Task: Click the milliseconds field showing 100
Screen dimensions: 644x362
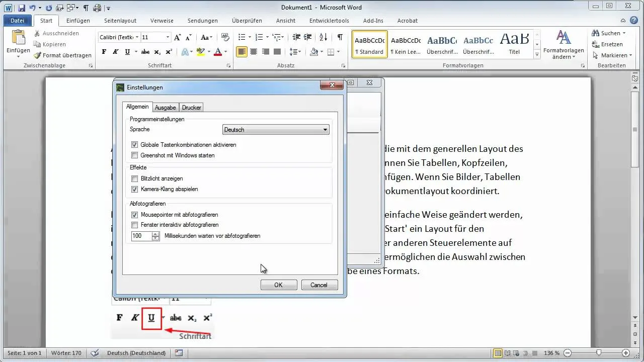Action: tap(141, 236)
